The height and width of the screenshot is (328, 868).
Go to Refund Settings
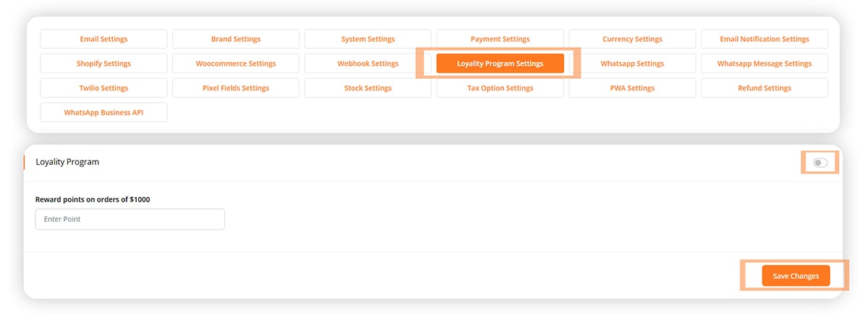(x=765, y=88)
